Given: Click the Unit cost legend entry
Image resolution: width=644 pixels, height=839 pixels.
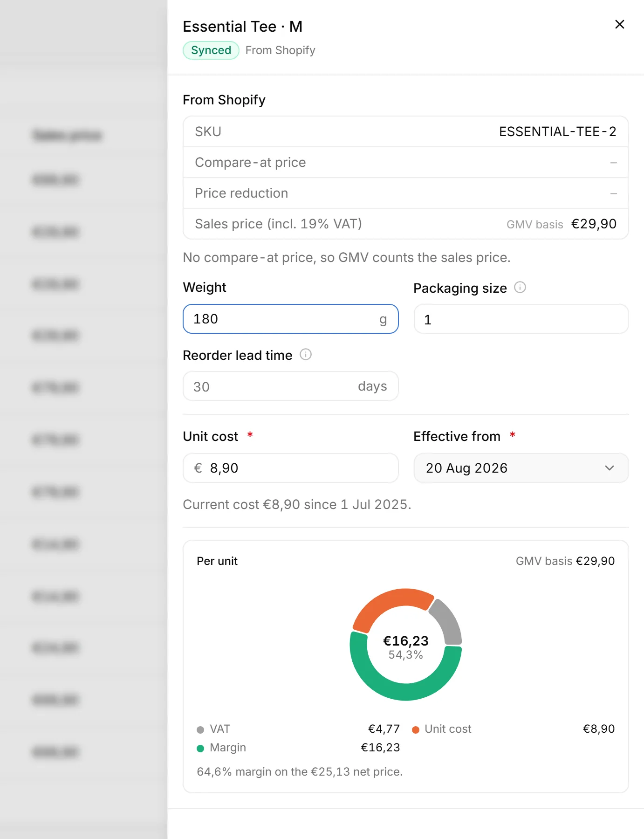Looking at the screenshot, I should pos(513,729).
